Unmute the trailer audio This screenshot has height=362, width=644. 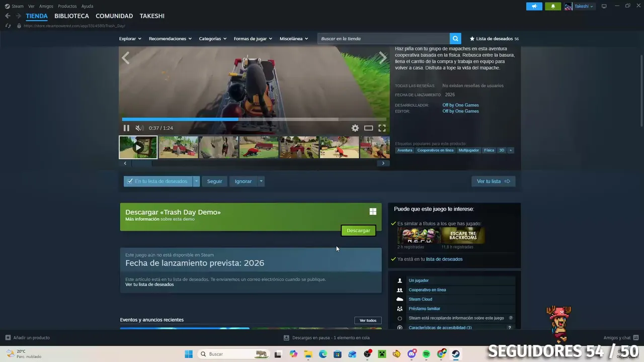[139, 128]
